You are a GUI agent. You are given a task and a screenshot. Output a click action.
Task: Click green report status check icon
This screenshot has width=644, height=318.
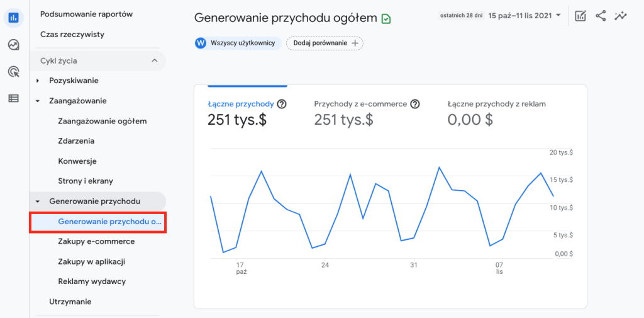point(386,19)
